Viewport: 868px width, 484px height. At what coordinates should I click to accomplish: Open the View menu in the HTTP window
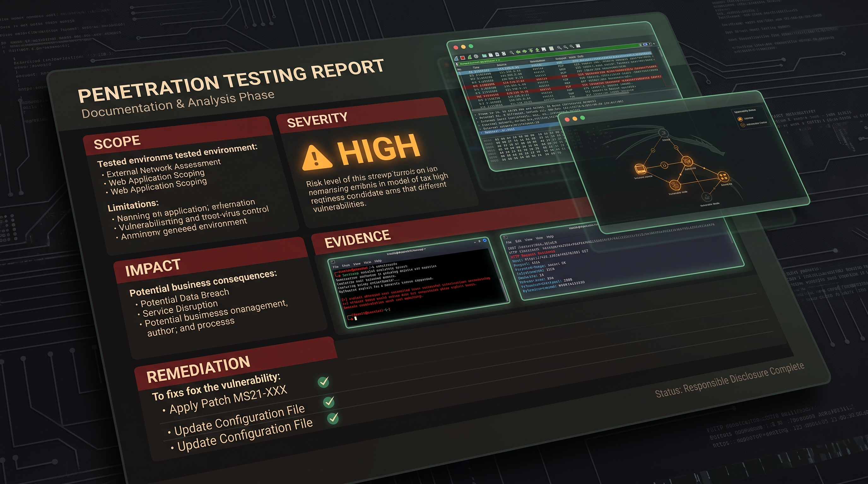[x=529, y=240]
